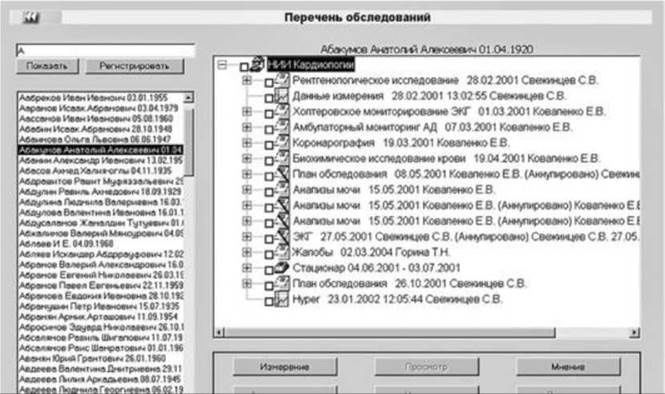Toggle the НИИ Кардиологии root checkbox
This screenshot has height=394, width=665.
[x=244, y=67]
